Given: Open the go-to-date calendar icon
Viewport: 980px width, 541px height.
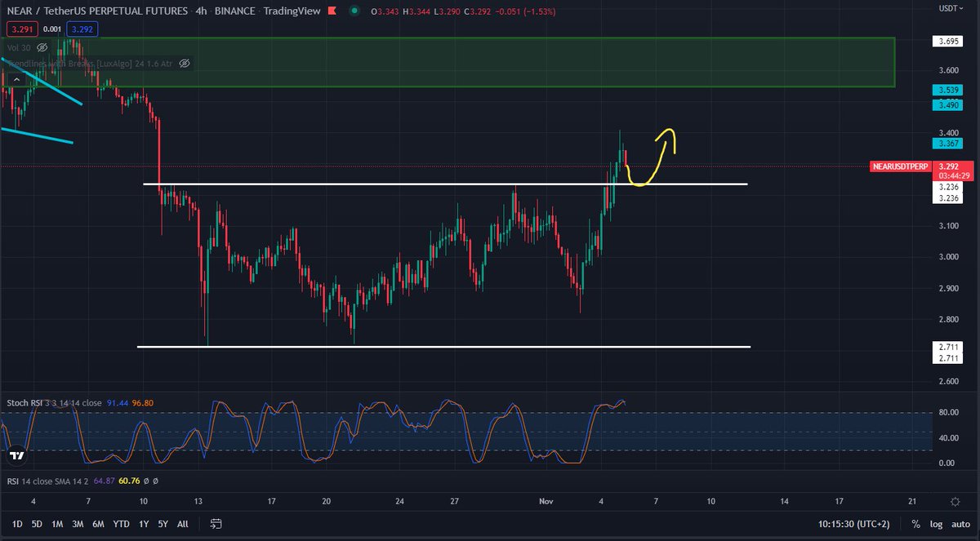Looking at the screenshot, I should point(216,524).
